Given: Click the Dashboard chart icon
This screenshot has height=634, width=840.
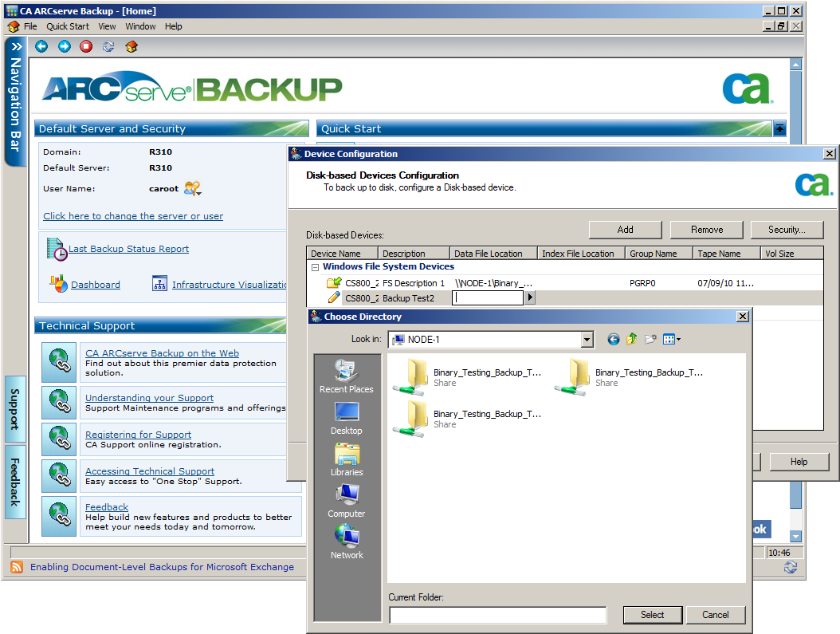Looking at the screenshot, I should (x=58, y=283).
